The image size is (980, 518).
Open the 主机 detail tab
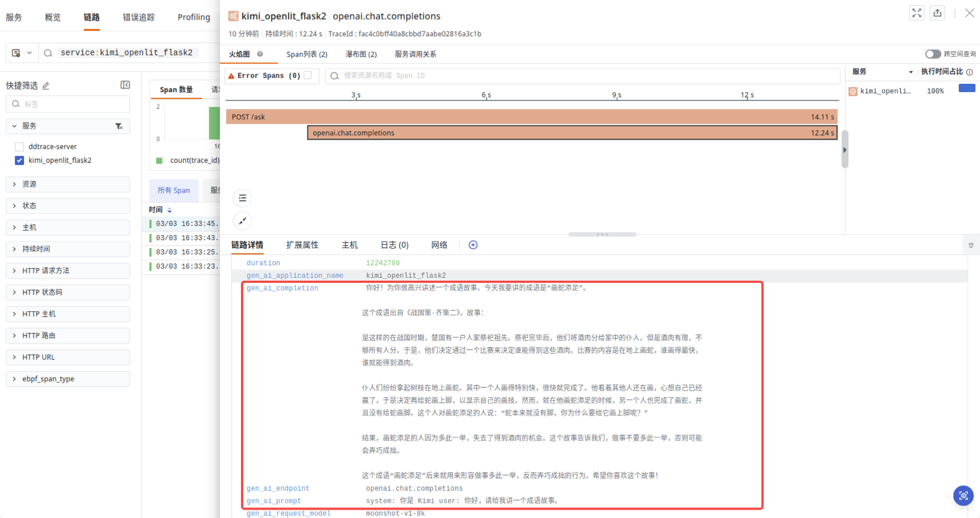click(x=349, y=245)
